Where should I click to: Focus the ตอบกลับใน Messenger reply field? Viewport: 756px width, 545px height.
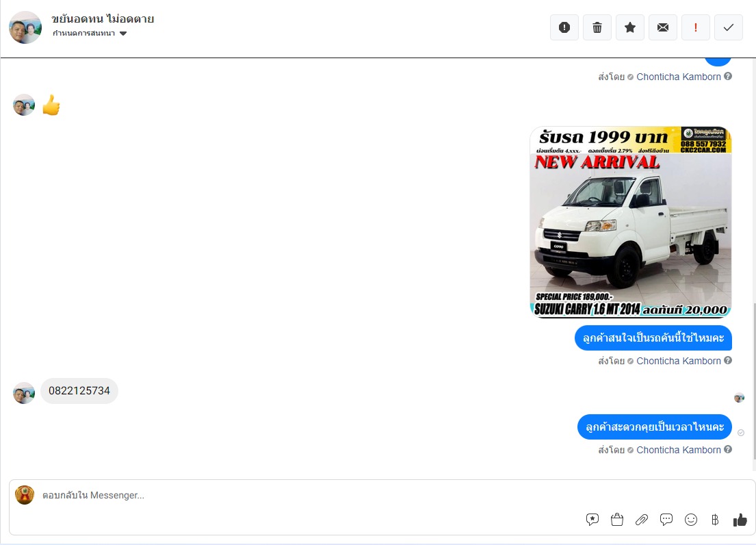(381, 495)
